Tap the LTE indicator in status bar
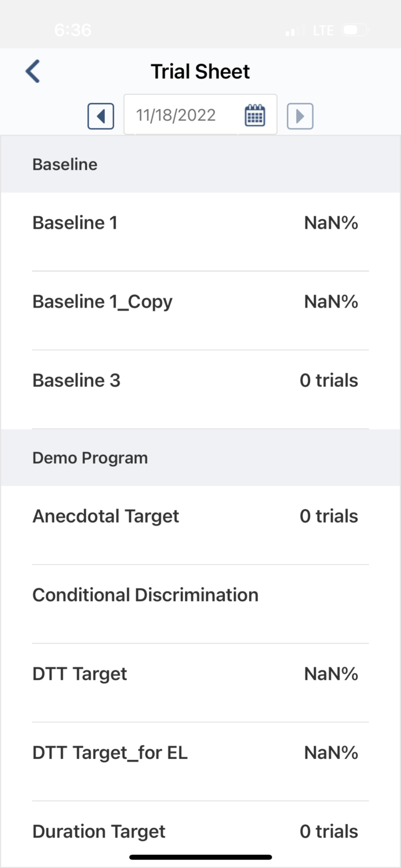 coord(323,30)
